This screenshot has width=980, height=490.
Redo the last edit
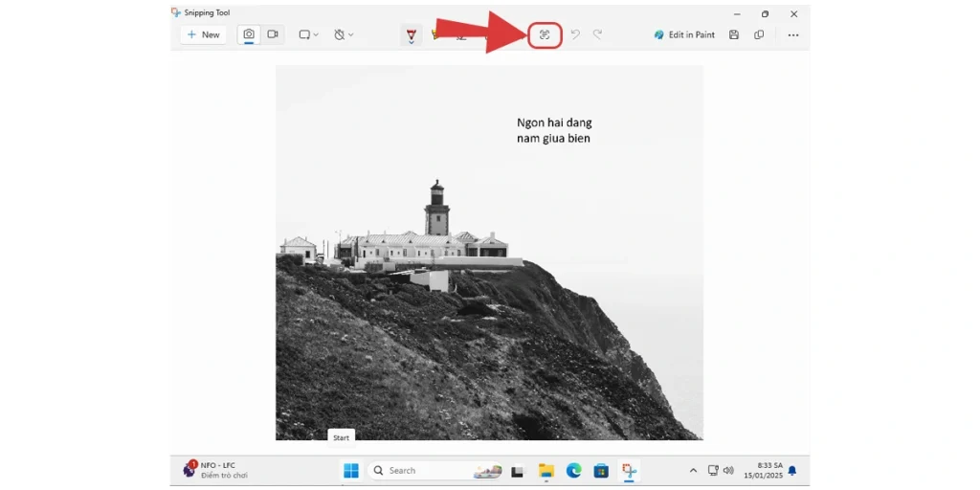(x=598, y=34)
